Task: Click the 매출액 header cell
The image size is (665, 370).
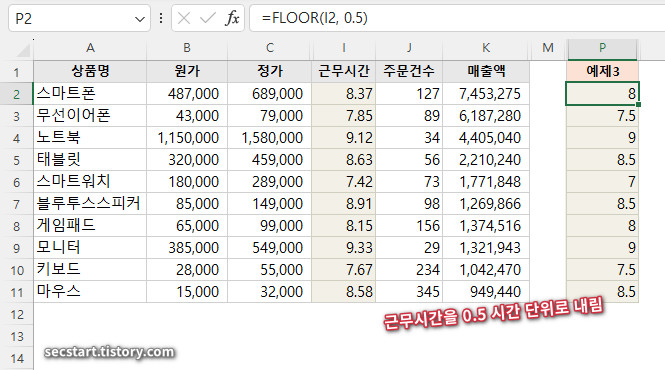Action: click(486, 71)
